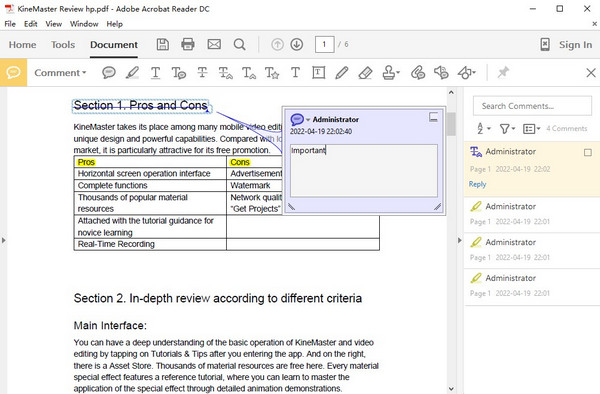600x394 pixels.
Task: Tick the checkbox on first Administrator comment
Action: [x=588, y=153]
